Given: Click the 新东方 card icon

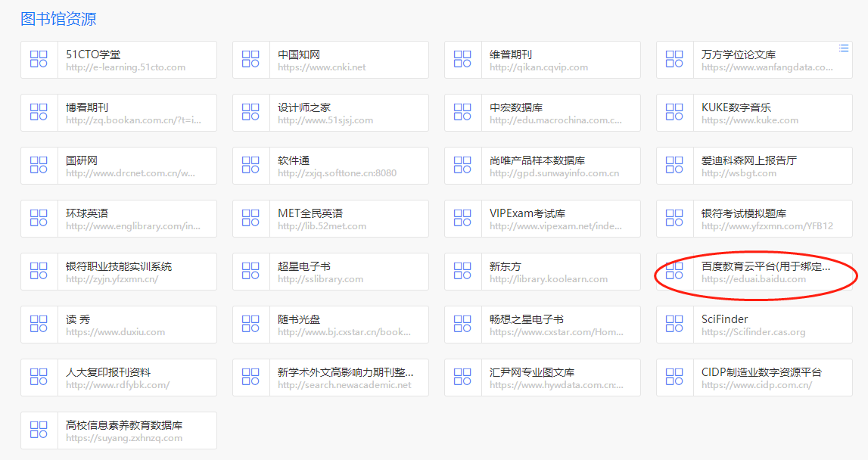Looking at the screenshot, I should click(462, 272).
